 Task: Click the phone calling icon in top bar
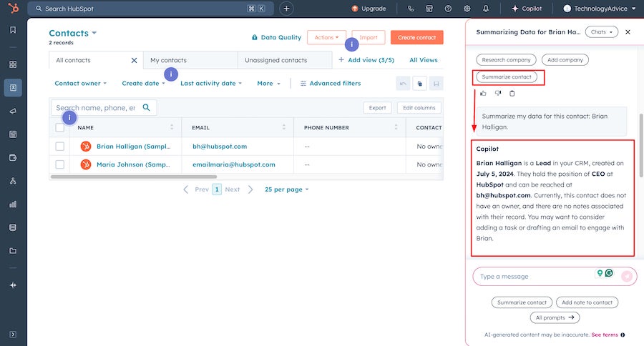(411, 9)
